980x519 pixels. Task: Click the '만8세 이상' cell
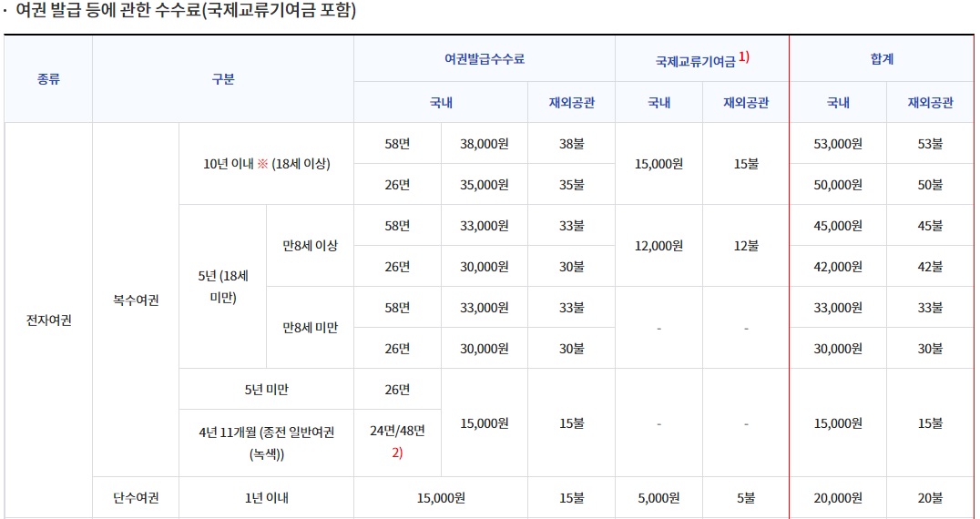coord(310,246)
